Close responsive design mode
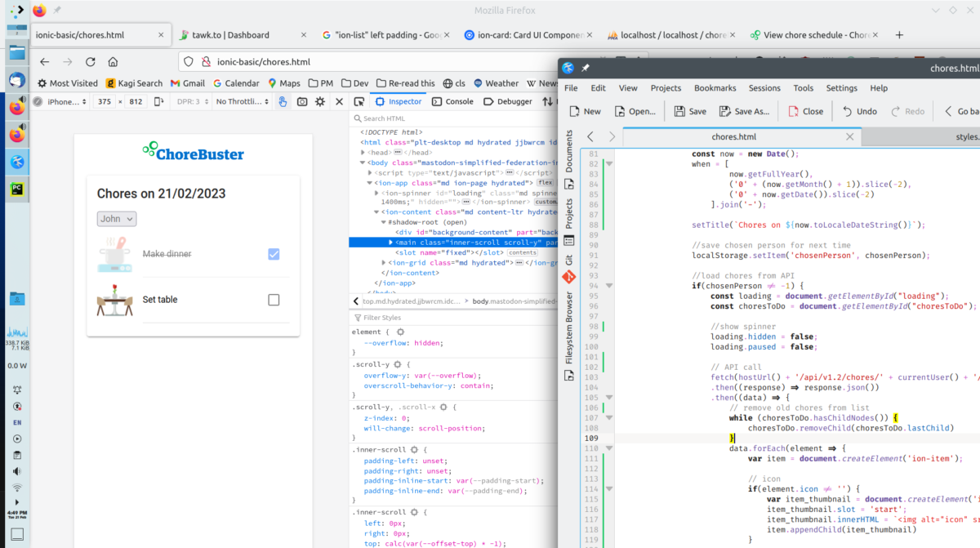Screen dimensions: 980x548 tap(339, 102)
